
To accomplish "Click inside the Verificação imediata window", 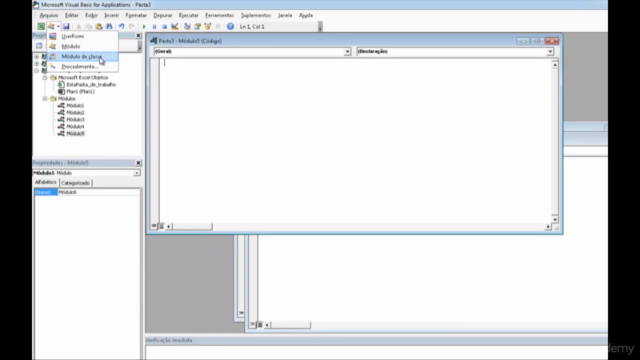I will (x=376, y=353).
